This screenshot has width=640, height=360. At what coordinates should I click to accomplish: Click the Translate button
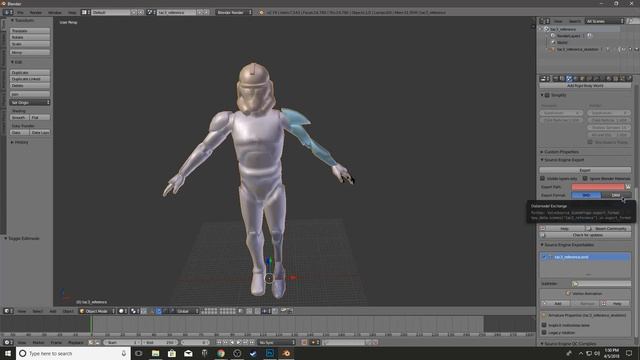click(30, 31)
